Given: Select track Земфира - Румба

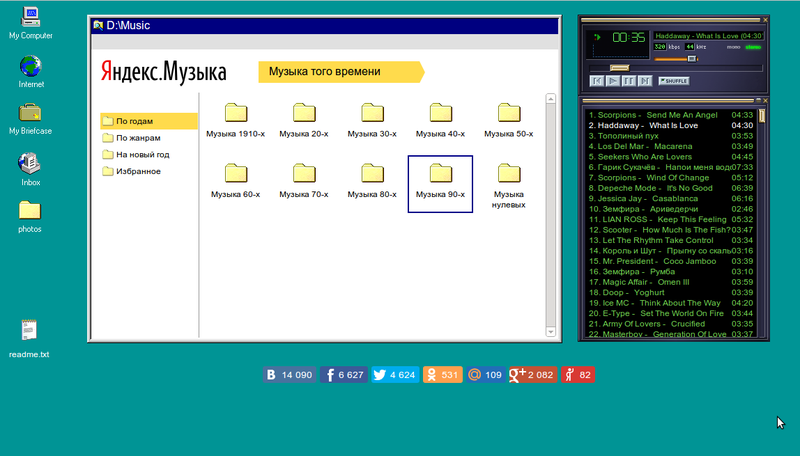Looking at the screenshot, I should 670,272.
